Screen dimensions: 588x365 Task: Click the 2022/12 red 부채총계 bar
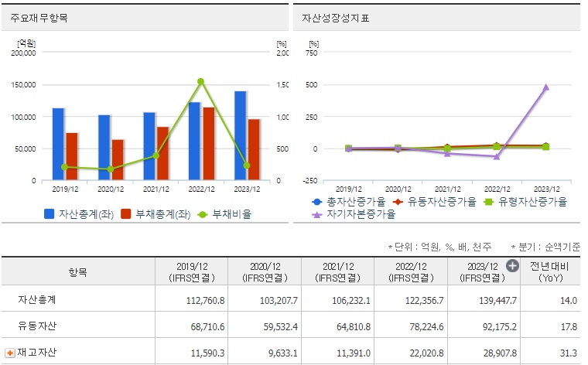click(209, 144)
